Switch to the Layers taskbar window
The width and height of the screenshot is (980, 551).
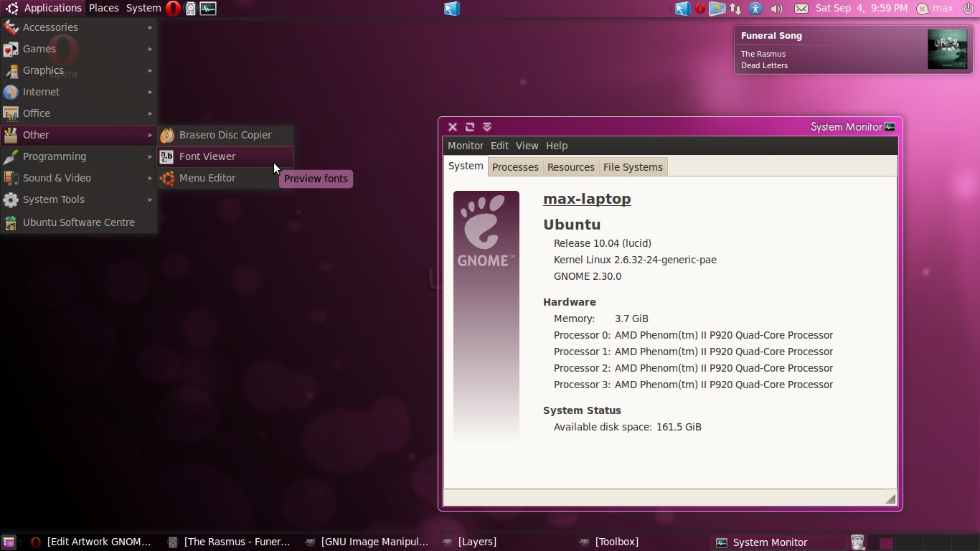coord(504,542)
